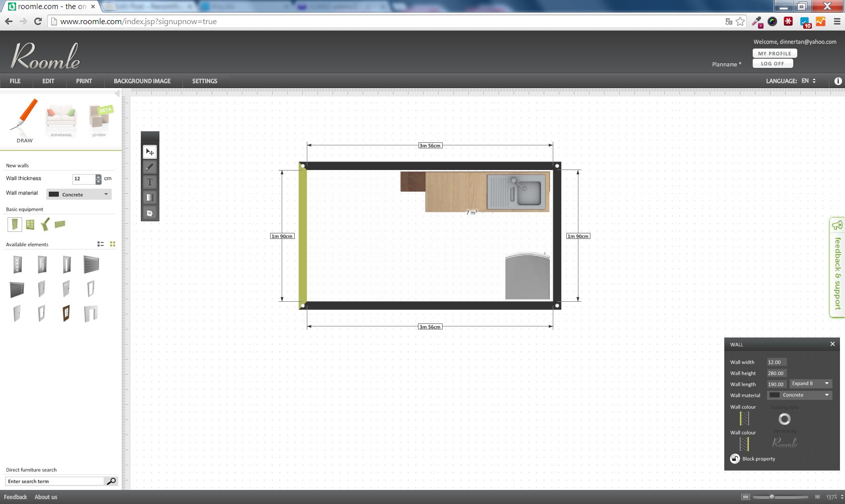Toggle the Block property lock

click(x=735, y=459)
